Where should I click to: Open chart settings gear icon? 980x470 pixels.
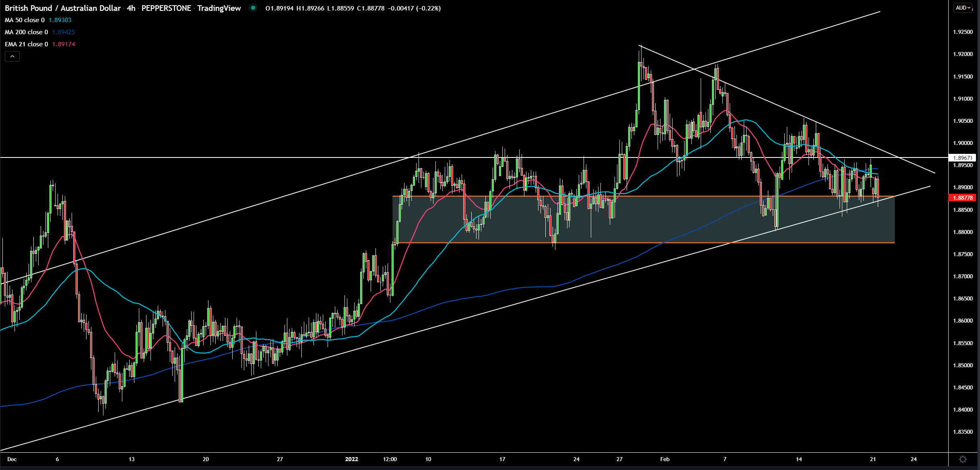coord(963,459)
